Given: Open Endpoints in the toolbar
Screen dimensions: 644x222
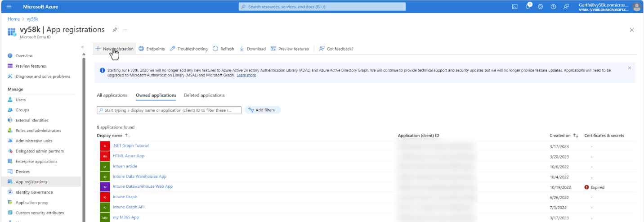Looking at the screenshot, I should 152,49.
